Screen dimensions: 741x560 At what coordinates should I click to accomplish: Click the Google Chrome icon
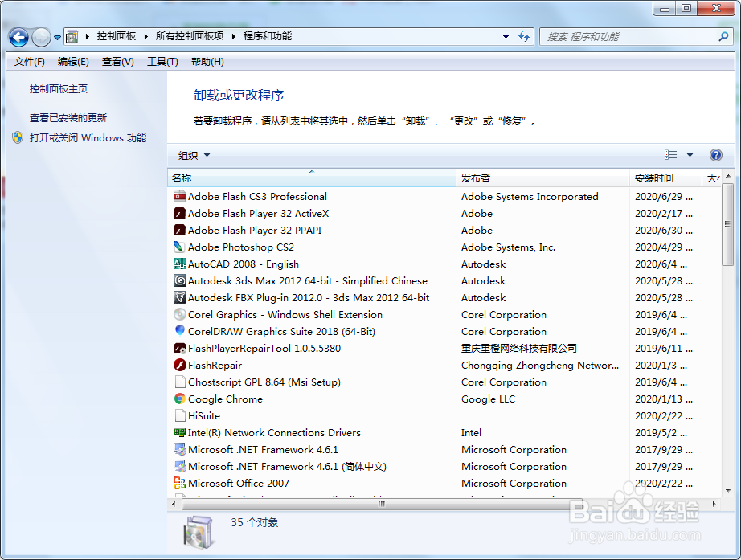[x=179, y=399]
